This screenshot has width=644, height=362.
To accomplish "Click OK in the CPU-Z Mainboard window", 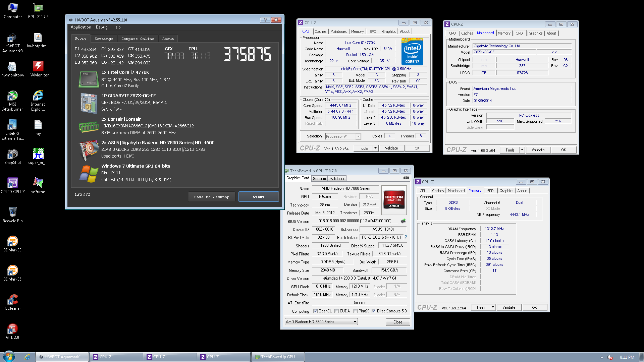I will (x=563, y=150).
